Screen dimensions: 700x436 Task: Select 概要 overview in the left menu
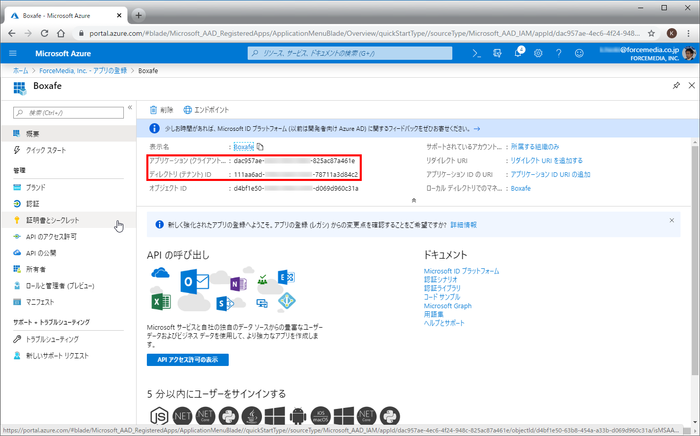tap(68, 133)
